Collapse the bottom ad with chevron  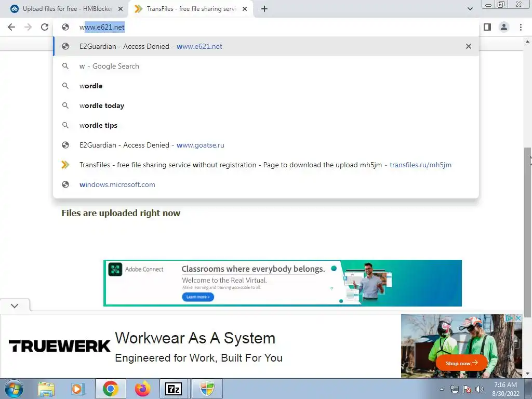15,305
